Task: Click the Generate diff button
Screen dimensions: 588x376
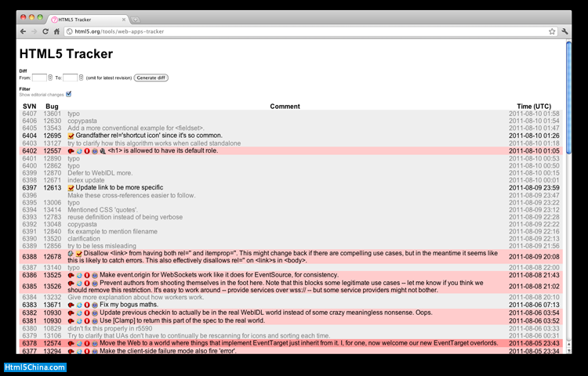Action: click(x=151, y=78)
